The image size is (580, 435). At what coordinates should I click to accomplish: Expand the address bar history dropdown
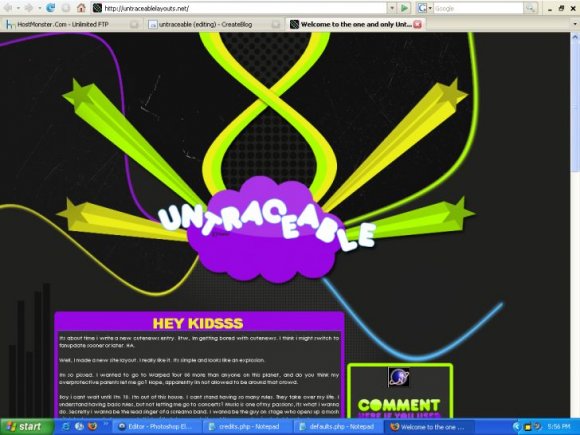[x=392, y=8]
